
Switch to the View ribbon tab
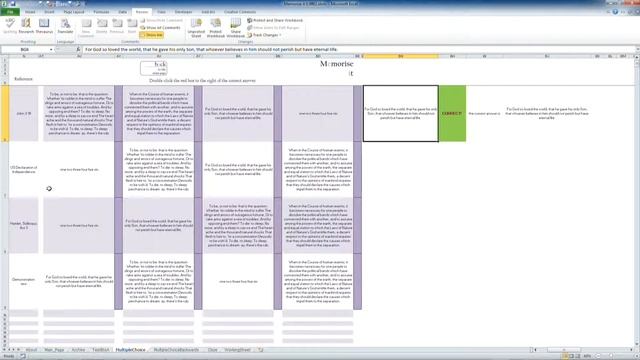pyautogui.click(x=161, y=12)
